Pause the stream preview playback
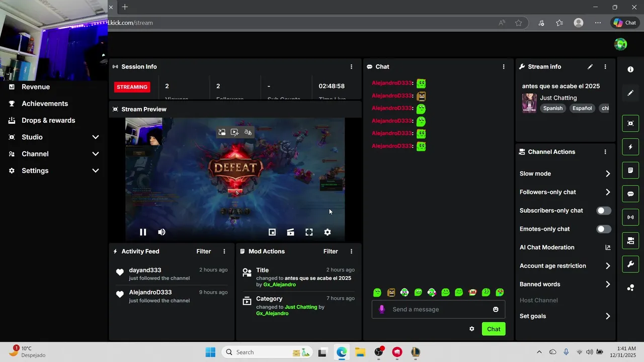The height and width of the screenshot is (362, 644). (x=143, y=232)
